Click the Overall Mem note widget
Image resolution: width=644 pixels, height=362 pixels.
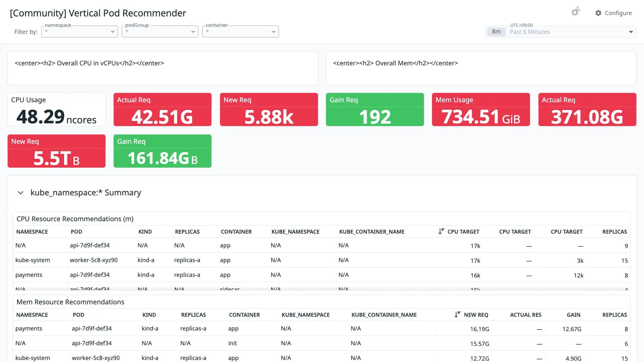(481, 68)
